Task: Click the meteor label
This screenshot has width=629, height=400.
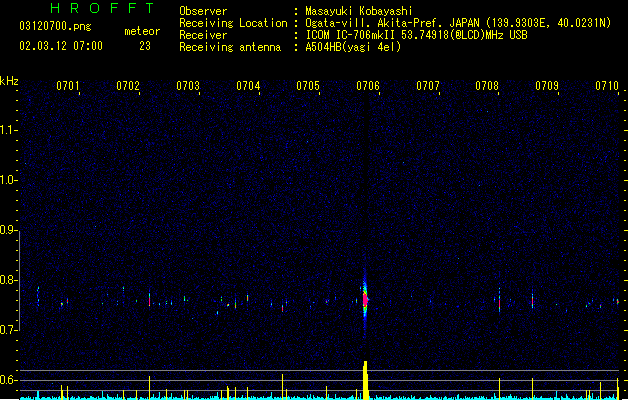Action: tap(142, 31)
